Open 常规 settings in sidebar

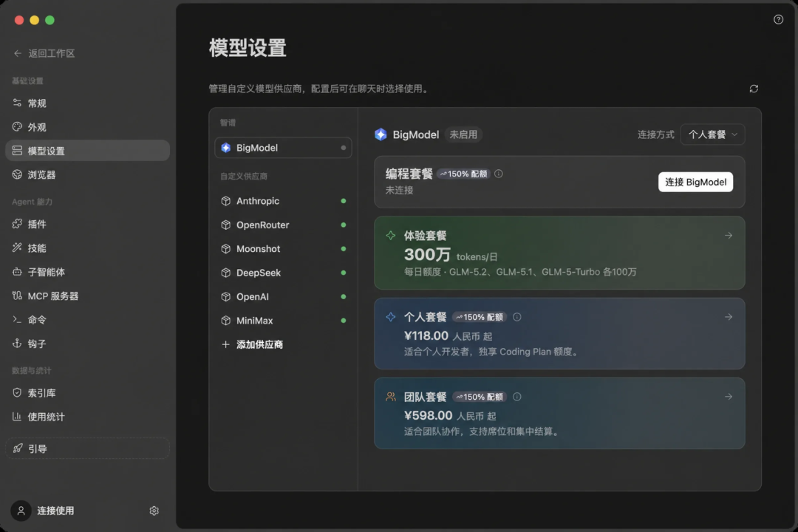coord(87,103)
